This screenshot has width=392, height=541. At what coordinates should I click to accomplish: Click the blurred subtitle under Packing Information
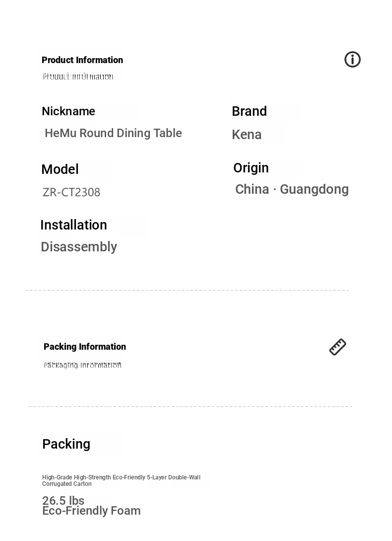82,365
